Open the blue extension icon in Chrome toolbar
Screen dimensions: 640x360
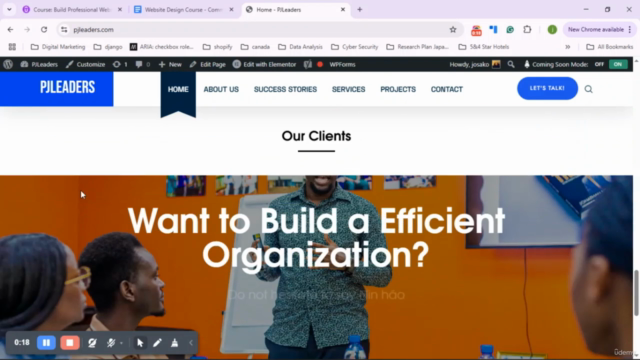point(493,29)
